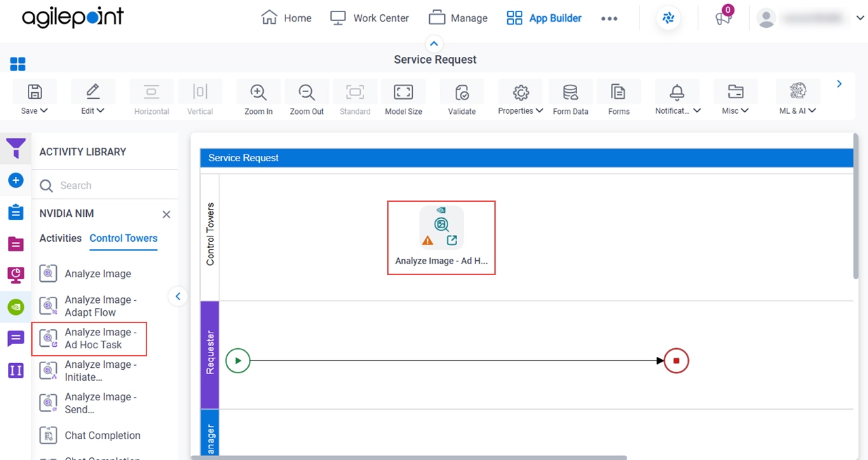Click the blue plus sidebar icon
Image resolution: width=868 pixels, height=460 pixels.
click(16, 180)
